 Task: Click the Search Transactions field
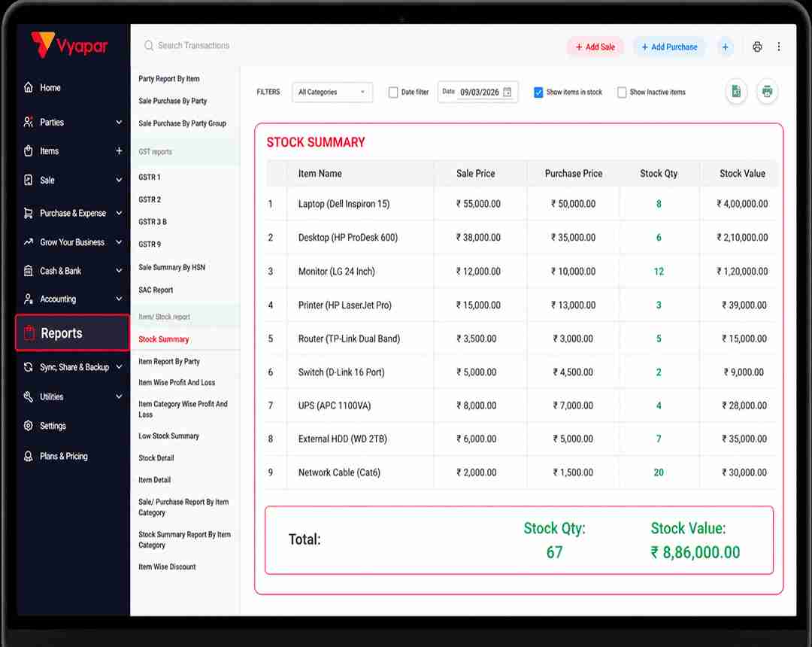(194, 46)
